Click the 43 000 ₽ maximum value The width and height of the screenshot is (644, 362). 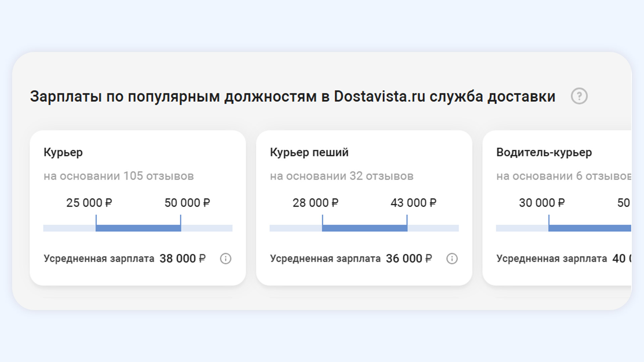pos(414,203)
